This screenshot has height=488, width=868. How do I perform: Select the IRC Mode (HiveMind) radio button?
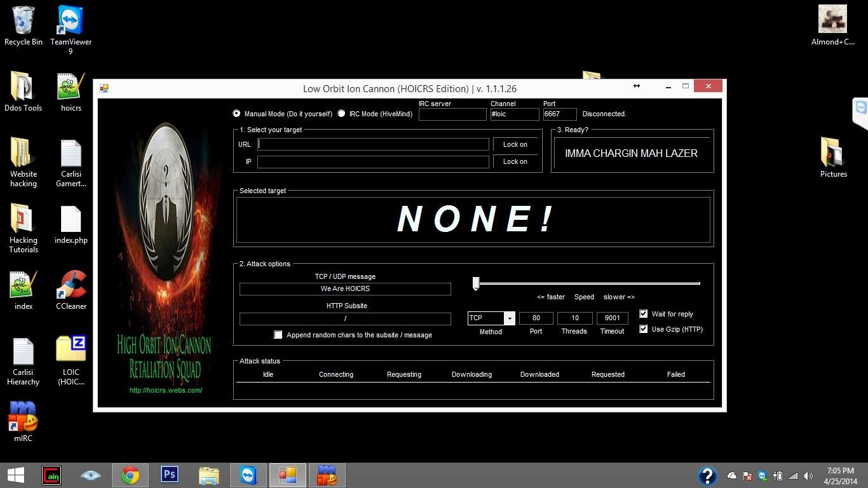click(341, 114)
